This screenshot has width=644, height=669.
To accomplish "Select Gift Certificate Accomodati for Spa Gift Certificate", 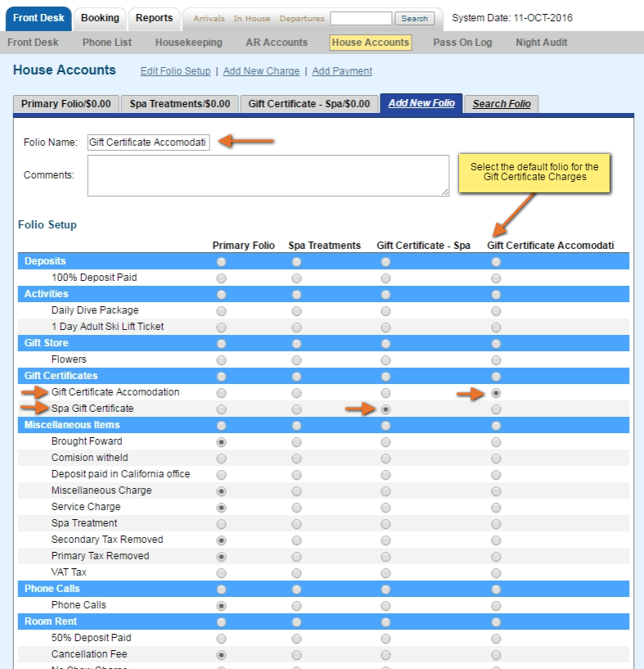I will (x=496, y=409).
